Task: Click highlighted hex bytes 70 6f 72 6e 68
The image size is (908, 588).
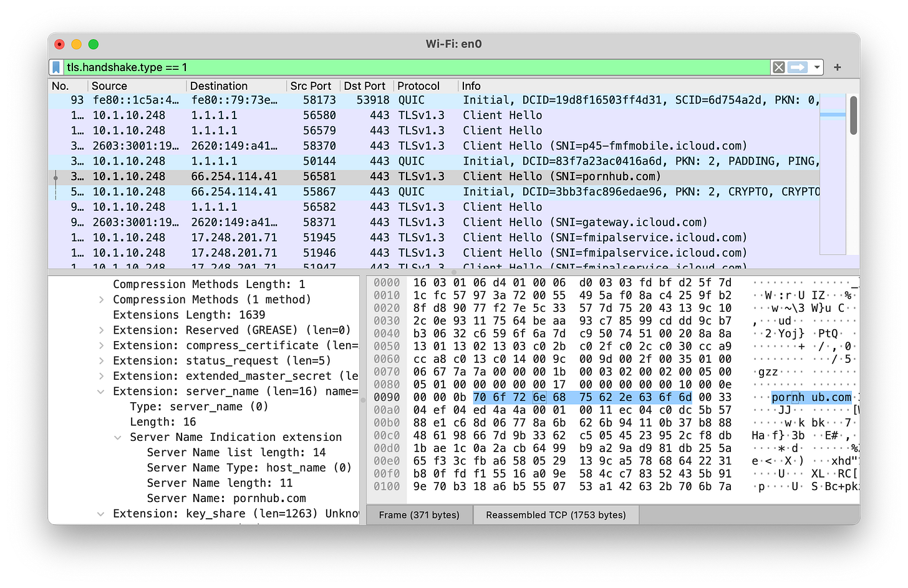Action: point(519,398)
